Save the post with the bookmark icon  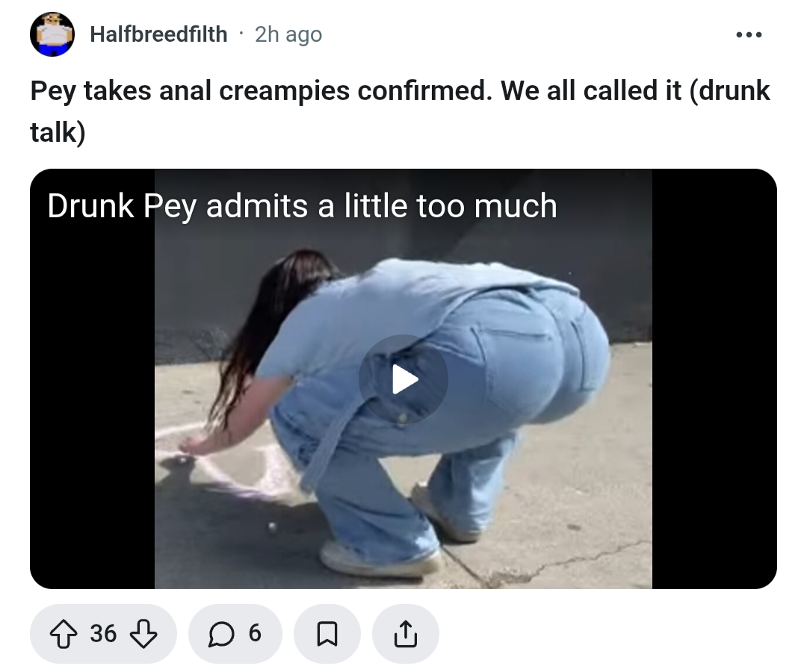(327, 633)
